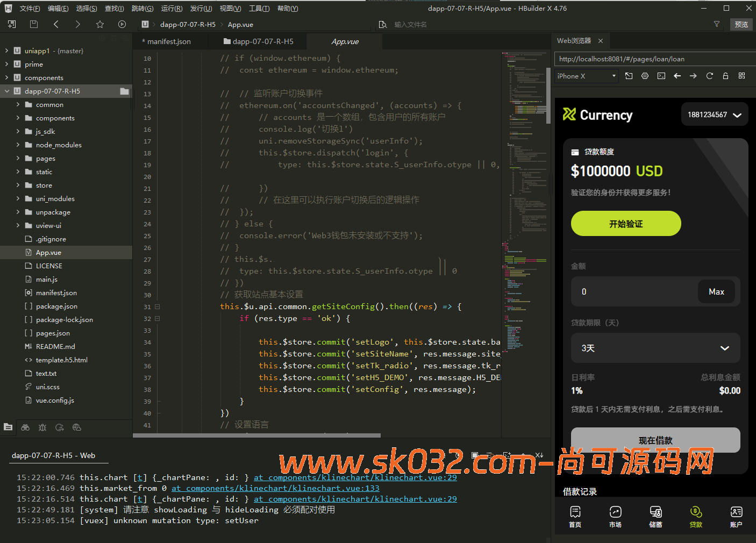Screen dimensions: 756x543
Task: Click the bookmark star icon
Action: pos(99,24)
